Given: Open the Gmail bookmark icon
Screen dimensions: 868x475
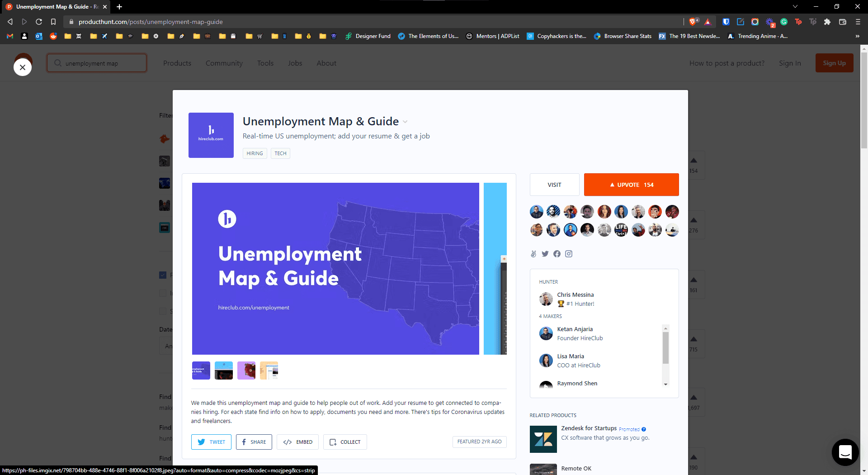Looking at the screenshot, I should click(10, 36).
